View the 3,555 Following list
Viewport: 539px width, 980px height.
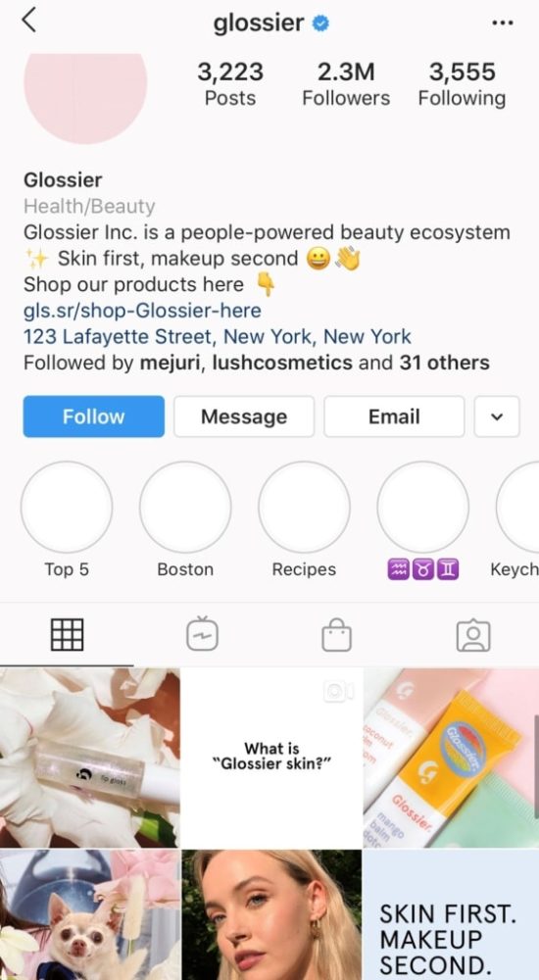click(x=463, y=84)
